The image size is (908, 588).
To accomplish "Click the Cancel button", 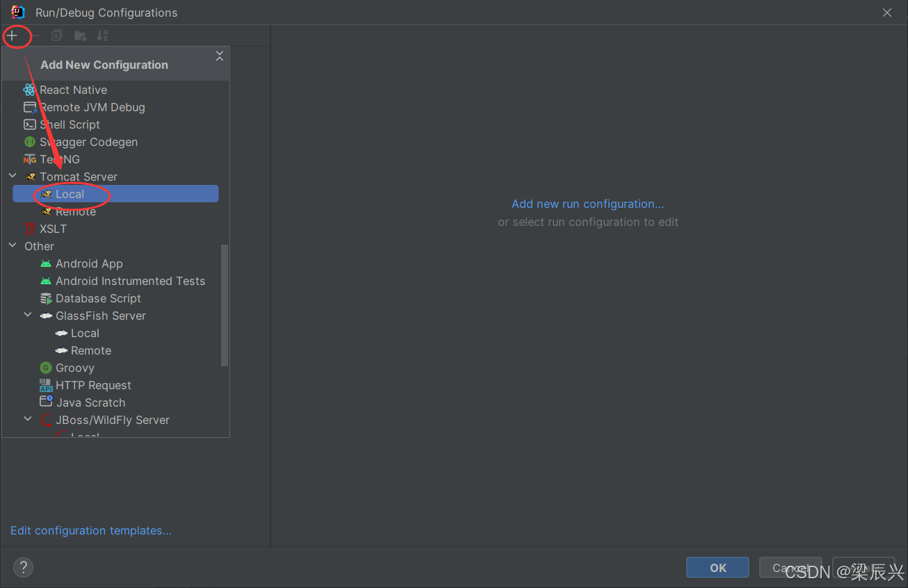I will click(791, 567).
